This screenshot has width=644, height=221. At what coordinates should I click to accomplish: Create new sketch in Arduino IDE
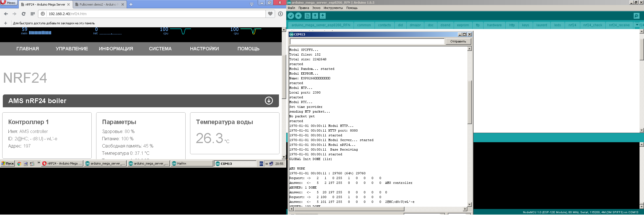coord(307,16)
